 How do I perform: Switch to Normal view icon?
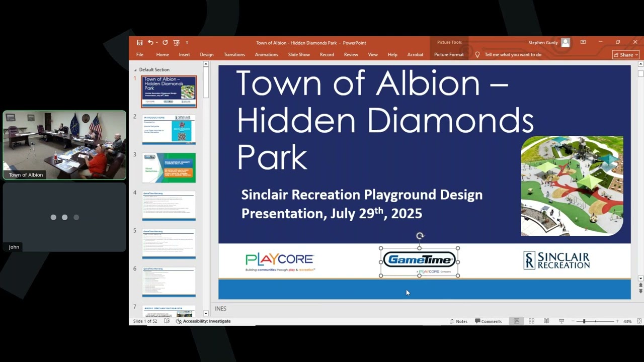(x=517, y=321)
